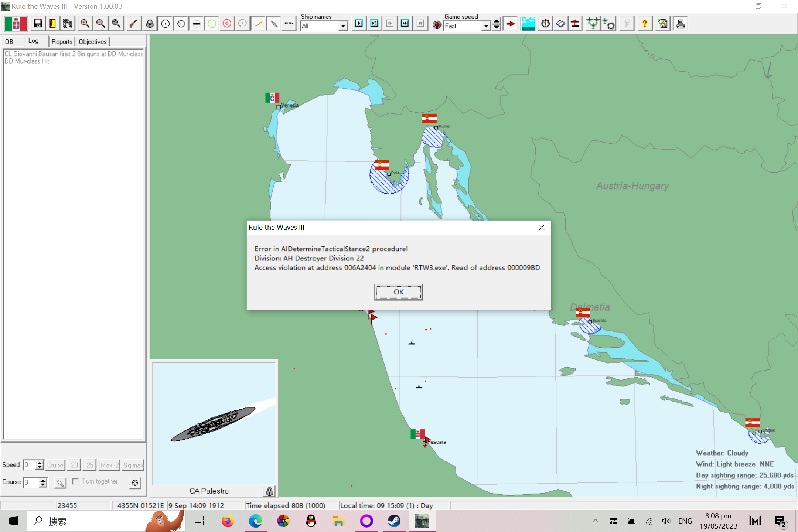
Task: Open Steam from the taskbar
Action: [x=394, y=521]
